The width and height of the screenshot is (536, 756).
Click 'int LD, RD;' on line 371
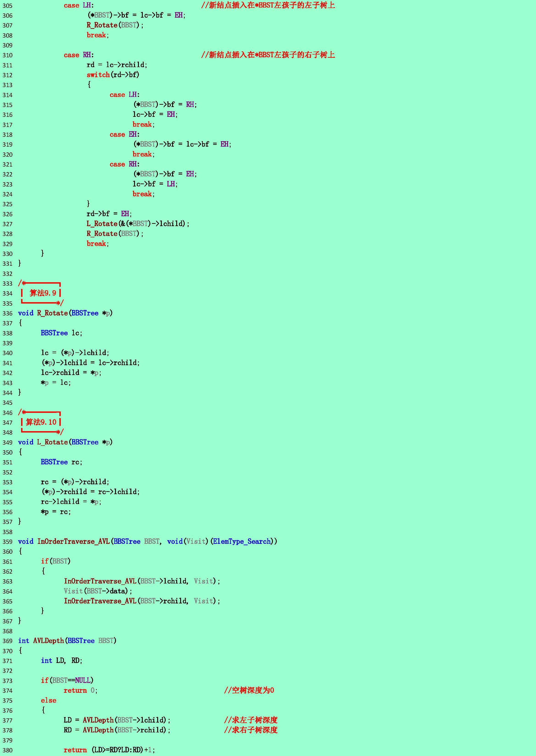(61, 661)
